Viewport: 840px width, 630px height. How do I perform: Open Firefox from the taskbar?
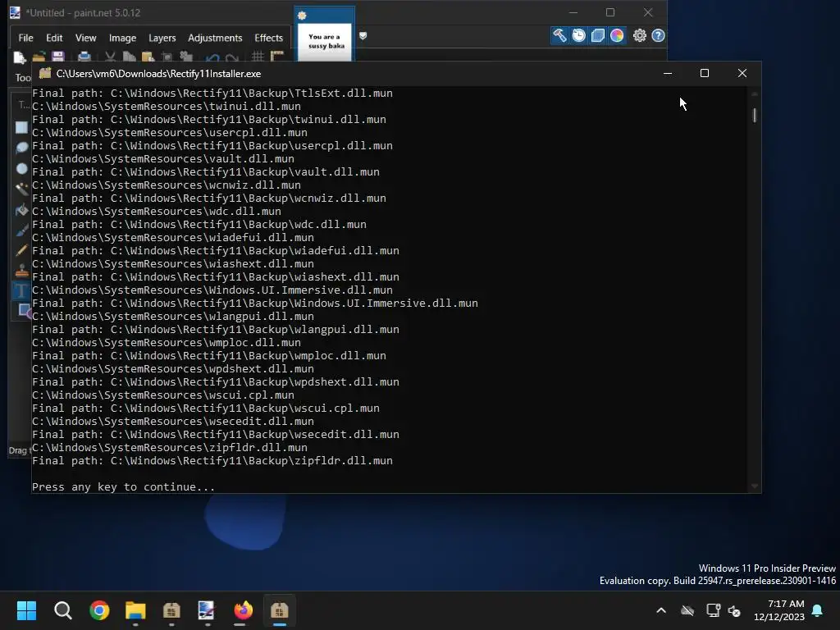click(243, 610)
